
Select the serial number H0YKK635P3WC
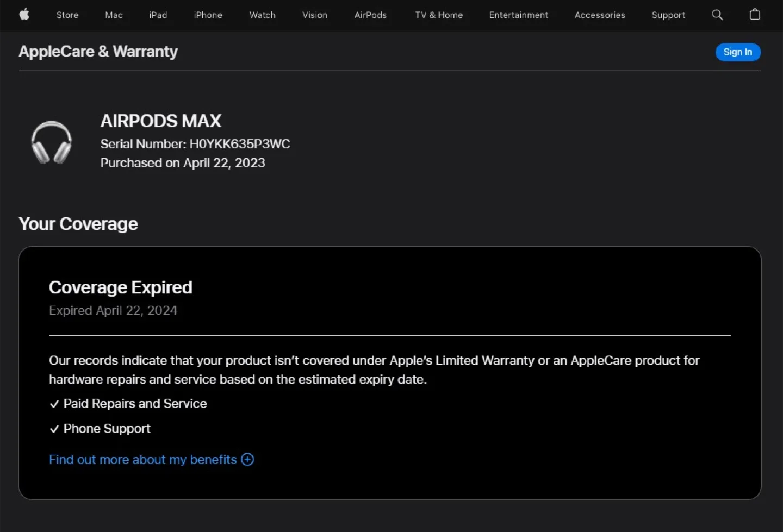tap(240, 144)
